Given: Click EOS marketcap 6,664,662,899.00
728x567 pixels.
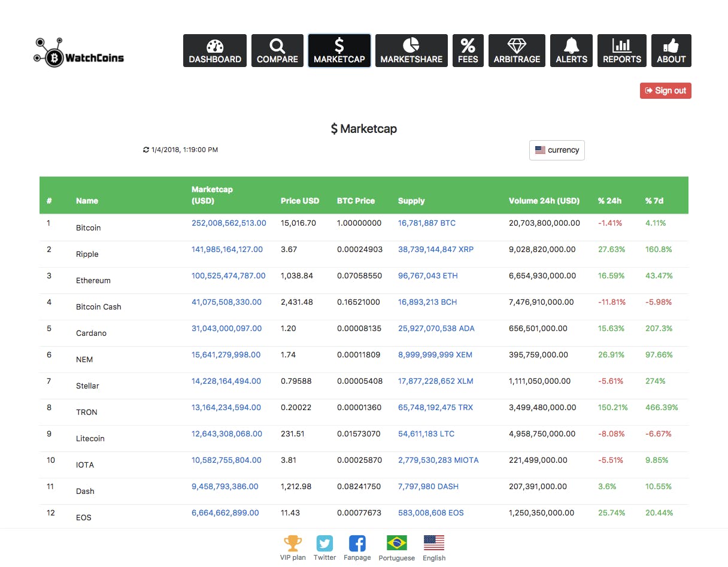Looking at the screenshot, I should point(225,513).
